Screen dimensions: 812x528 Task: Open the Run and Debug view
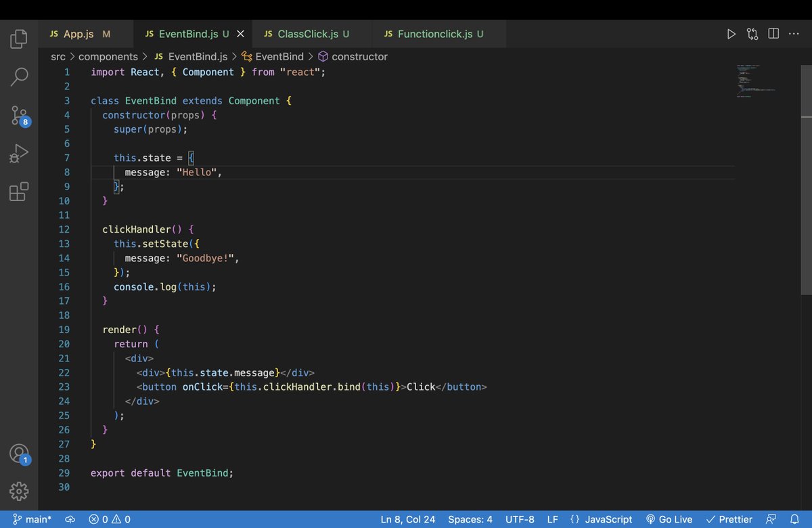[18, 154]
